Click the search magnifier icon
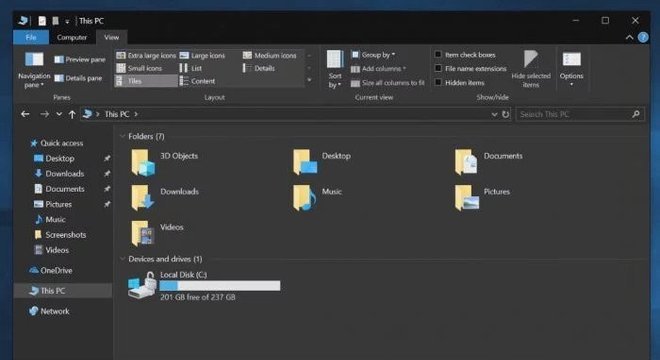This screenshot has height=360, width=660. click(x=636, y=114)
